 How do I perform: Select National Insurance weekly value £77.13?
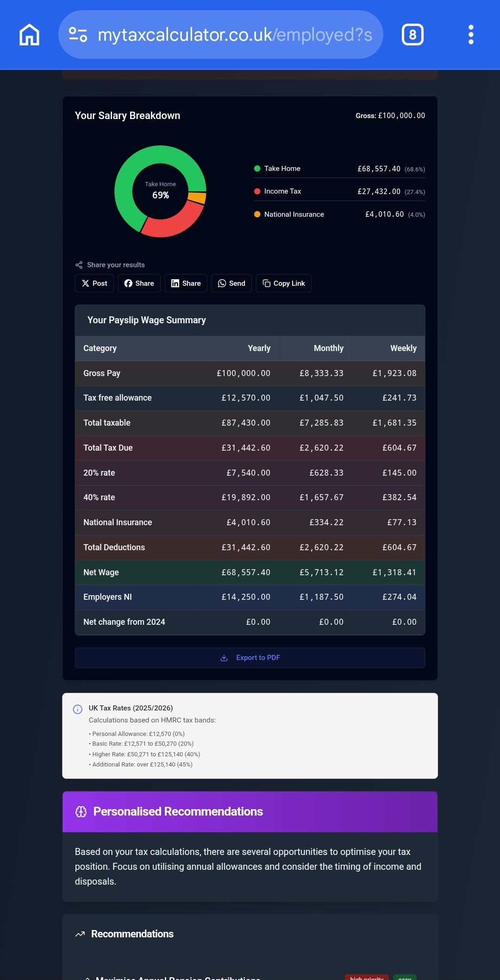[x=402, y=522]
